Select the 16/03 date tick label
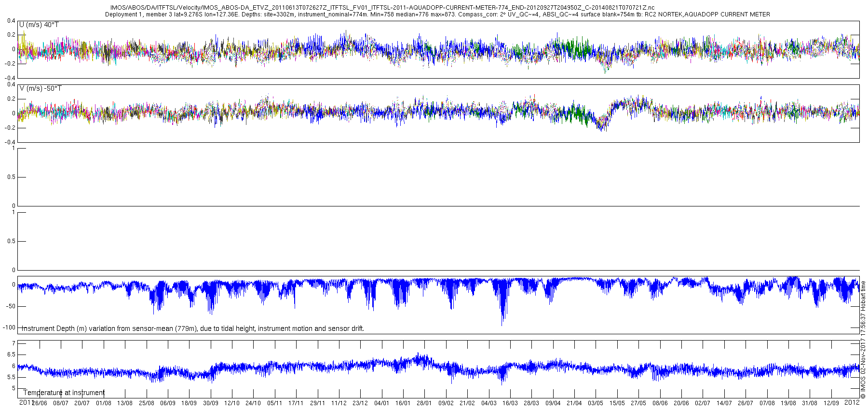The height and width of the screenshot is (410, 868). click(x=510, y=403)
